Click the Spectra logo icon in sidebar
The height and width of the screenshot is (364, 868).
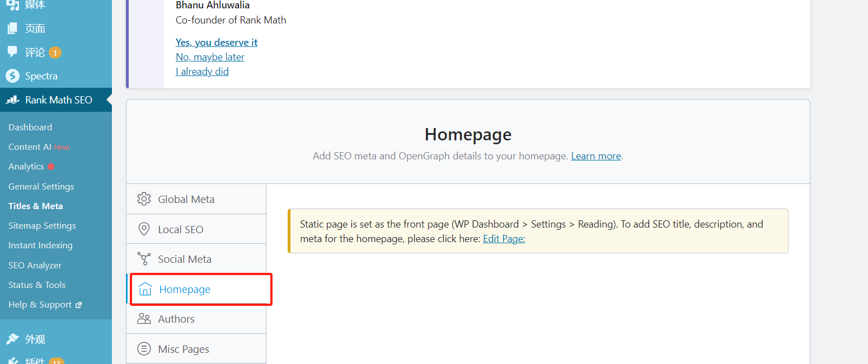12,76
